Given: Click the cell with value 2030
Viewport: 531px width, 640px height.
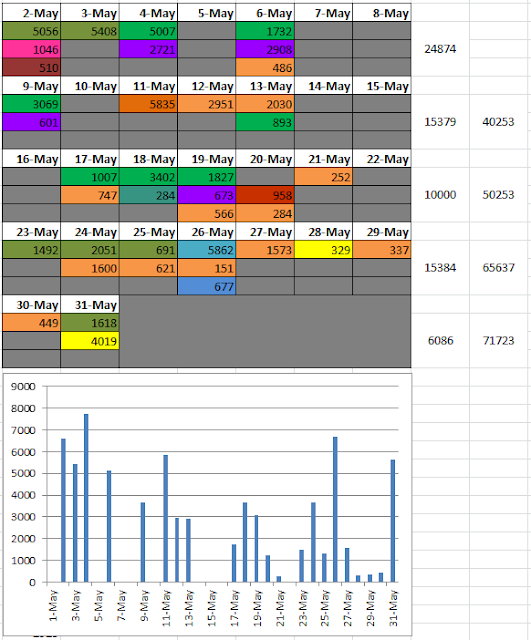Looking at the screenshot, I should (x=265, y=104).
